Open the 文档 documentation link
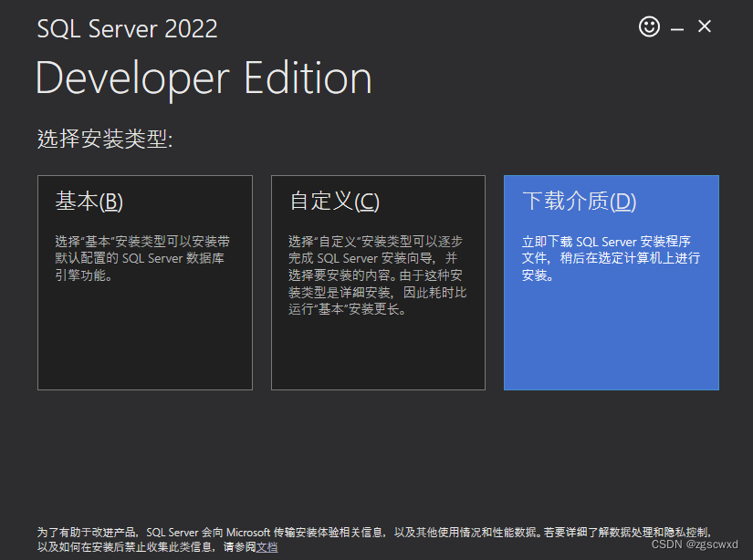 point(267,547)
